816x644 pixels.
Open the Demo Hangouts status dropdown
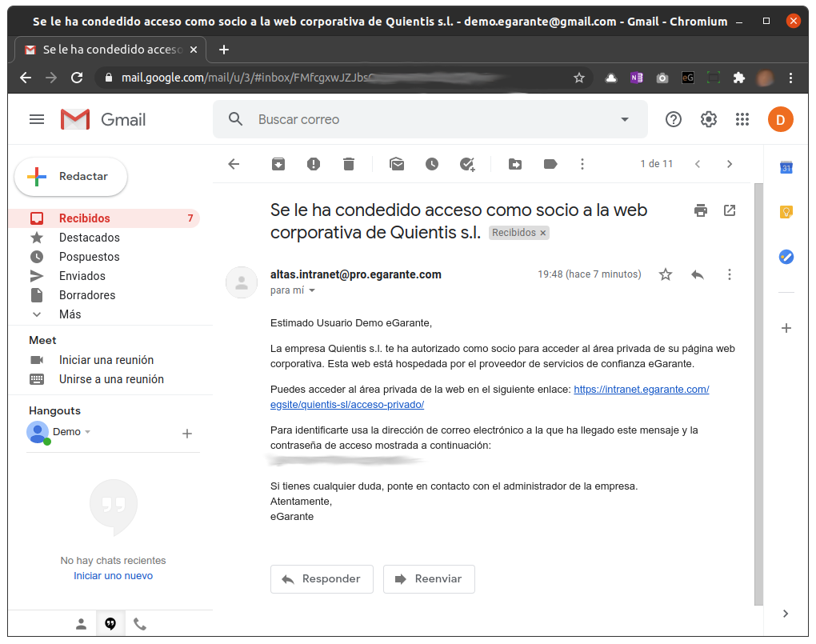(87, 432)
